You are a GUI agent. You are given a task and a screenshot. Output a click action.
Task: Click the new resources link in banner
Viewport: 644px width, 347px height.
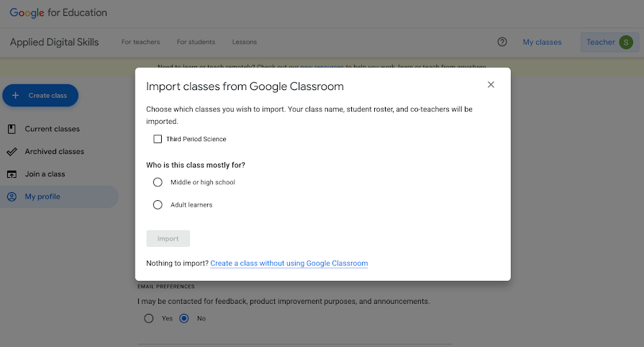pyautogui.click(x=322, y=66)
